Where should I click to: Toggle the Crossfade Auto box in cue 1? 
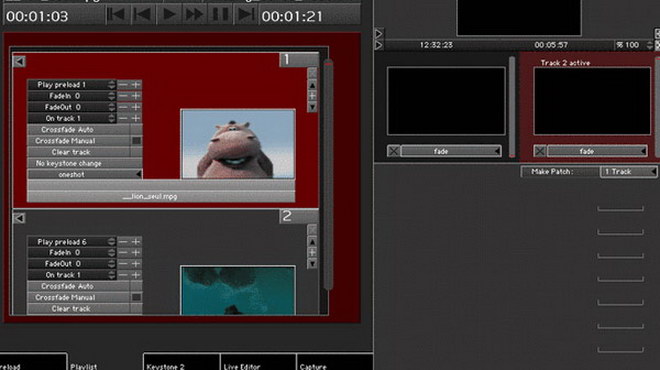click(136, 130)
